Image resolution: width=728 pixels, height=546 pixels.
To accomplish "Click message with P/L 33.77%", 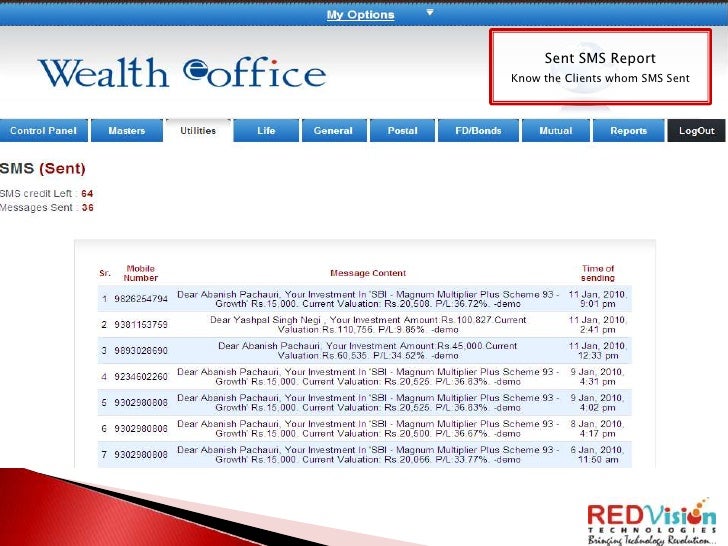I will [368, 455].
